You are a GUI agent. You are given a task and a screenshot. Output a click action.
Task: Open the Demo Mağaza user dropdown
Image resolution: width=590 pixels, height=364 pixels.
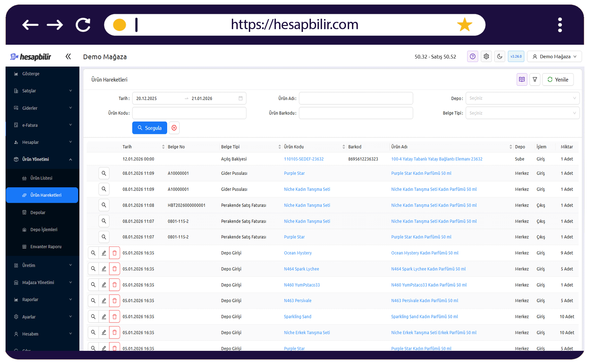[554, 57]
